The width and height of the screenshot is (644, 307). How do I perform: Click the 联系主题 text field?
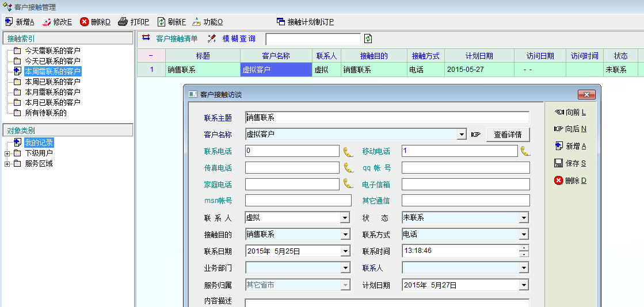click(x=387, y=118)
